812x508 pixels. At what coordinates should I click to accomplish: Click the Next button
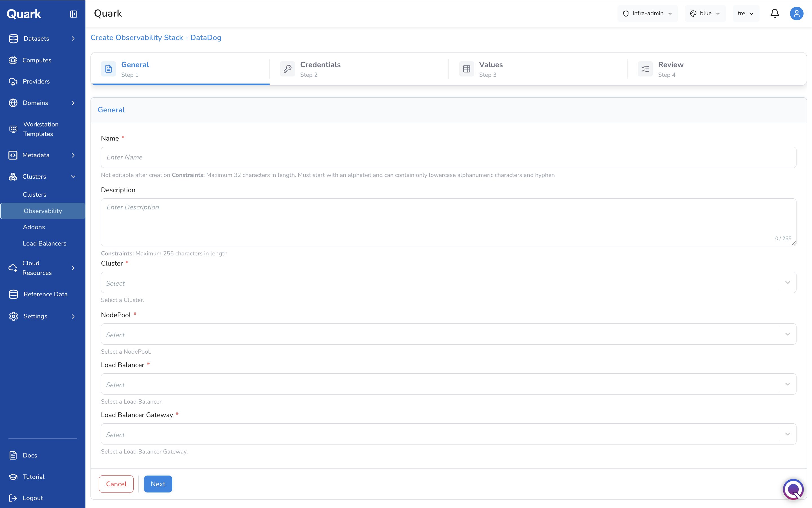coord(158,484)
